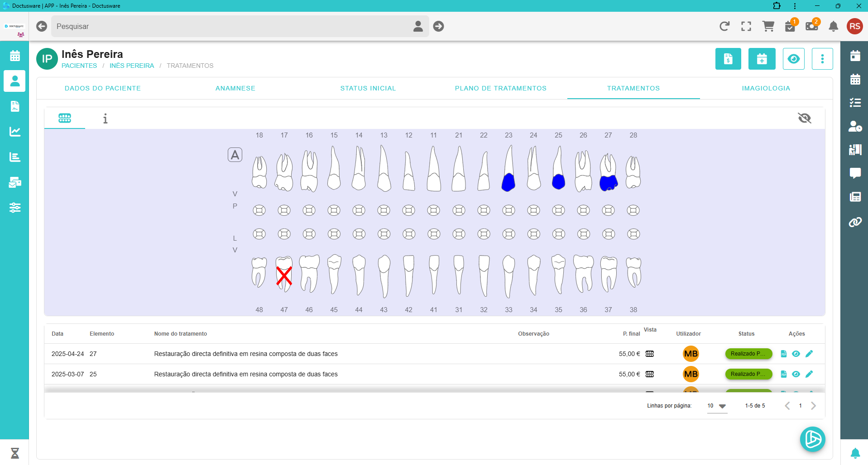This screenshot has width=868, height=465.
Task: Go to the next table page arrow
Action: tap(813, 406)
